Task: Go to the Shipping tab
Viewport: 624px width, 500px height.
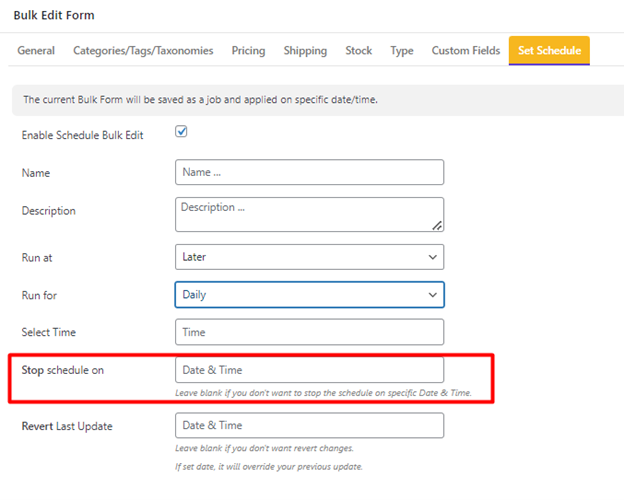Action: tap(305, 51)
